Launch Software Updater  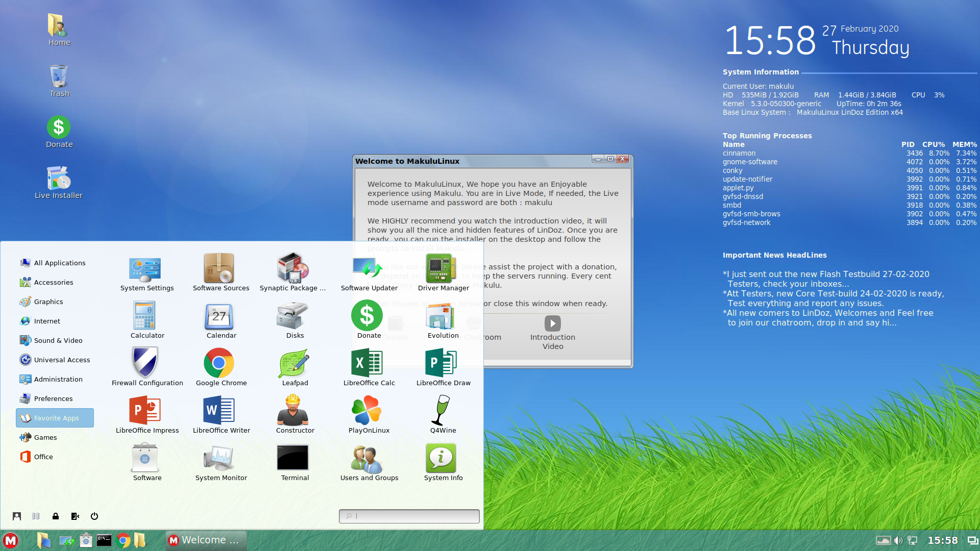369,273
